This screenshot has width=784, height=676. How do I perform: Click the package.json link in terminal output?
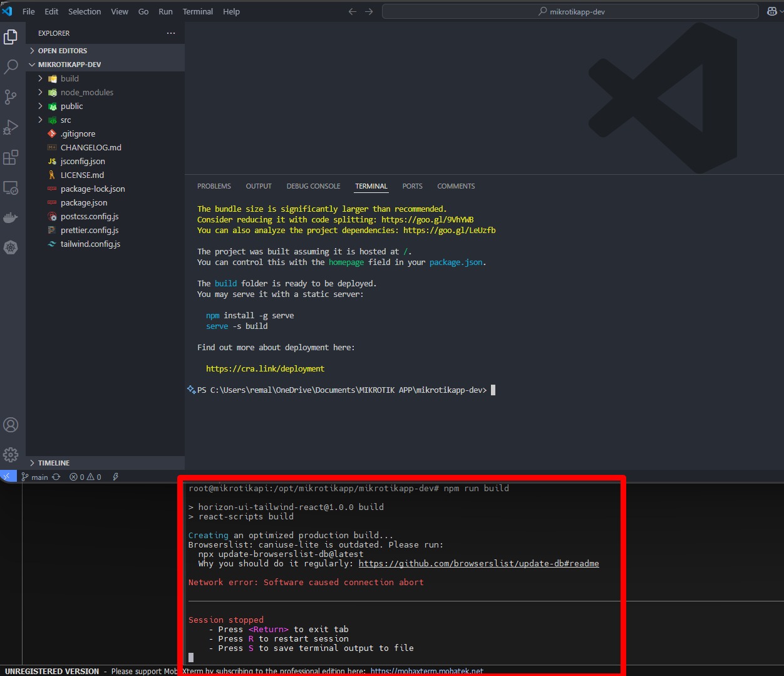point(456,263)
